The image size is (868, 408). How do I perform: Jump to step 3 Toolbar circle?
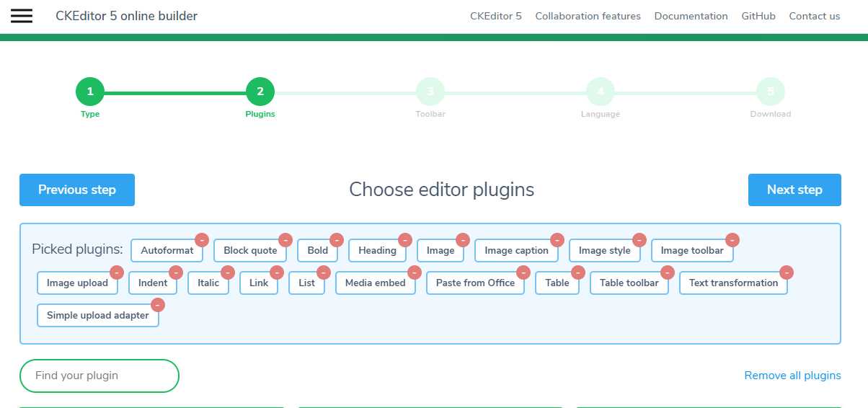pyautogui.click(x=430, y=92)
